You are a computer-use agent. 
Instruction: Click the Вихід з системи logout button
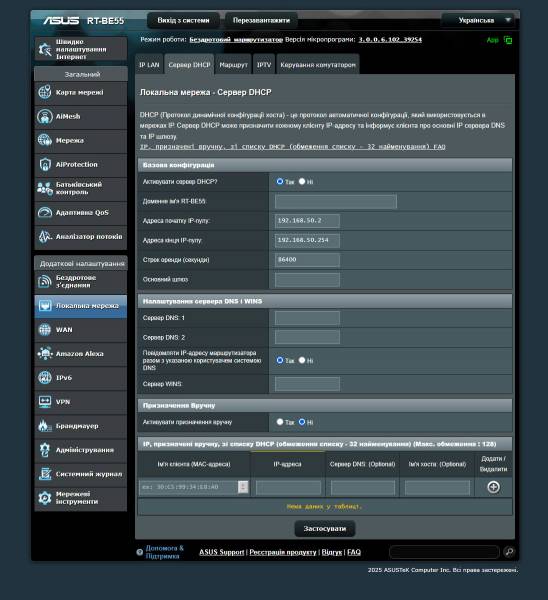183,20
